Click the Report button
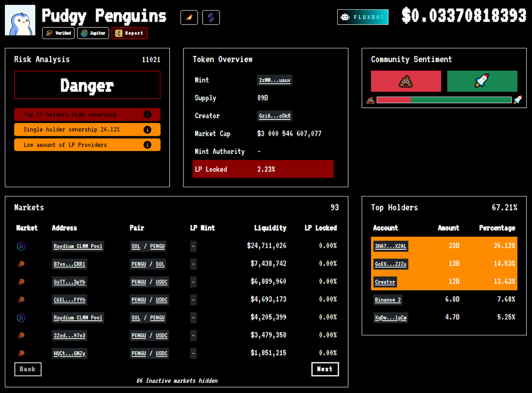Screen dimensions: 532x393 (129, 33)
